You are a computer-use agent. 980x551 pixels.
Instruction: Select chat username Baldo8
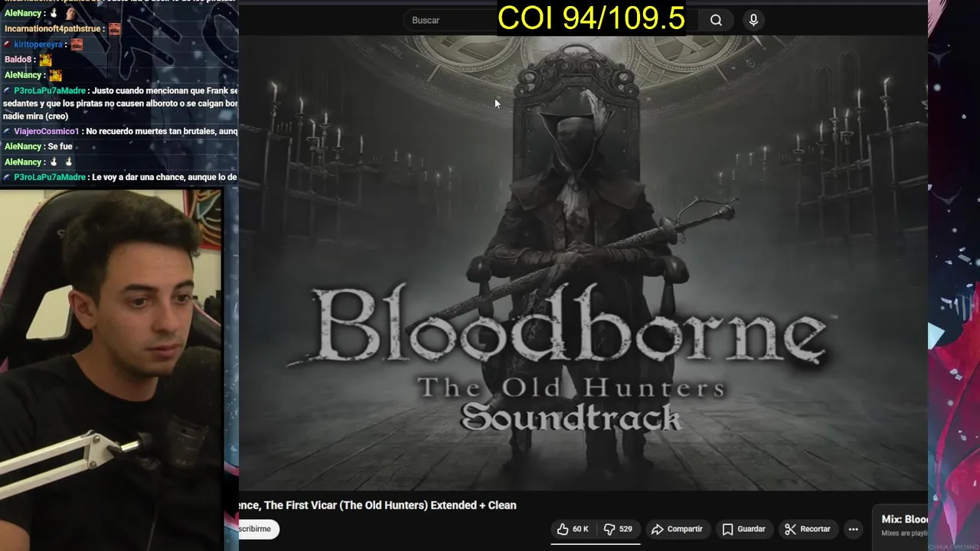pos(17,60)
